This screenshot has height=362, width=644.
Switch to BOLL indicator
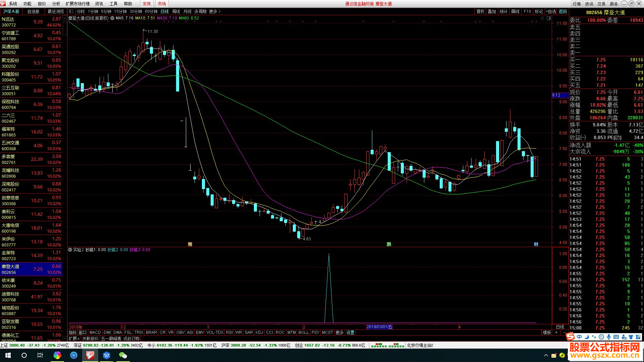(x=304, y=333)
